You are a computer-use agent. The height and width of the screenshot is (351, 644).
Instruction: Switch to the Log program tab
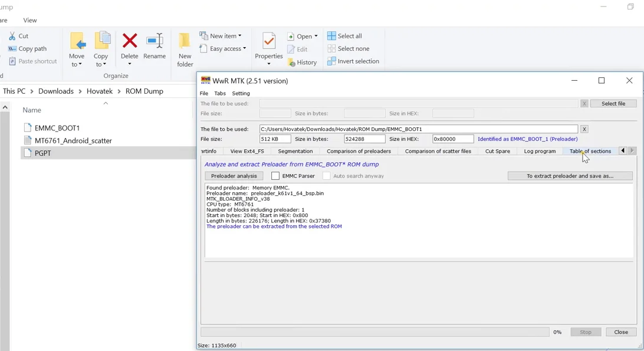pyautogui.click(x=540, y=151)
